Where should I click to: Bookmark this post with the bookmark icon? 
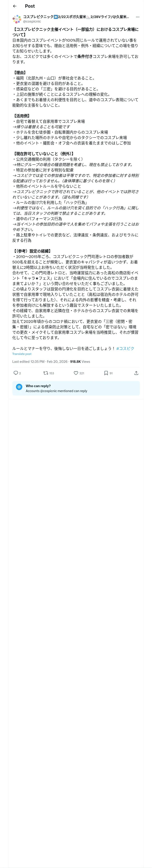click(106, 373)
